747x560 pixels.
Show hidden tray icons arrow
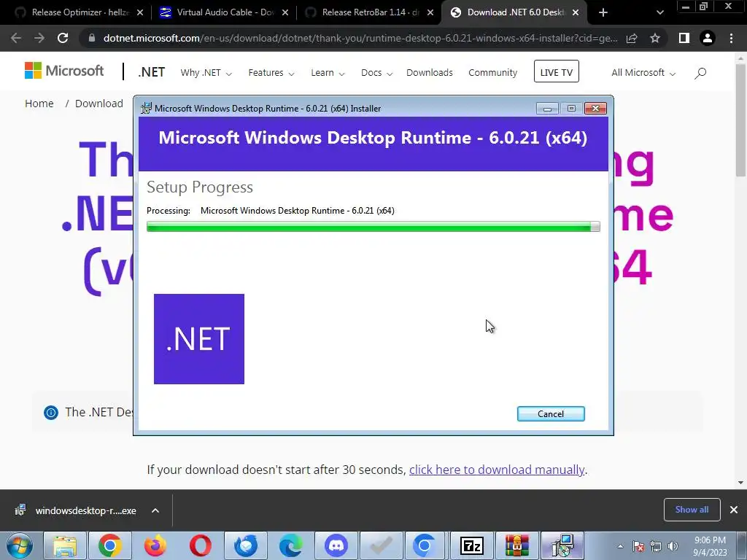620,546
